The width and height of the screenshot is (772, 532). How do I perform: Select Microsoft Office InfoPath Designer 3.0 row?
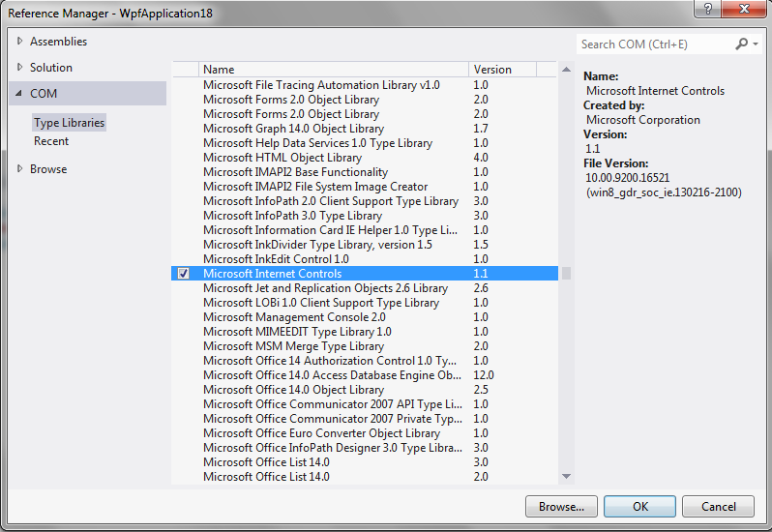point(365,448)
